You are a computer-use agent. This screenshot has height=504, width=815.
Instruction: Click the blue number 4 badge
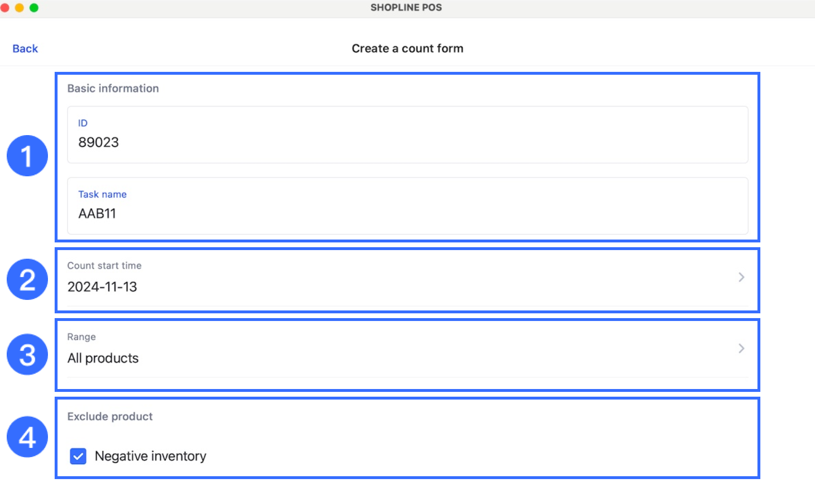click(x=27, y=437)
